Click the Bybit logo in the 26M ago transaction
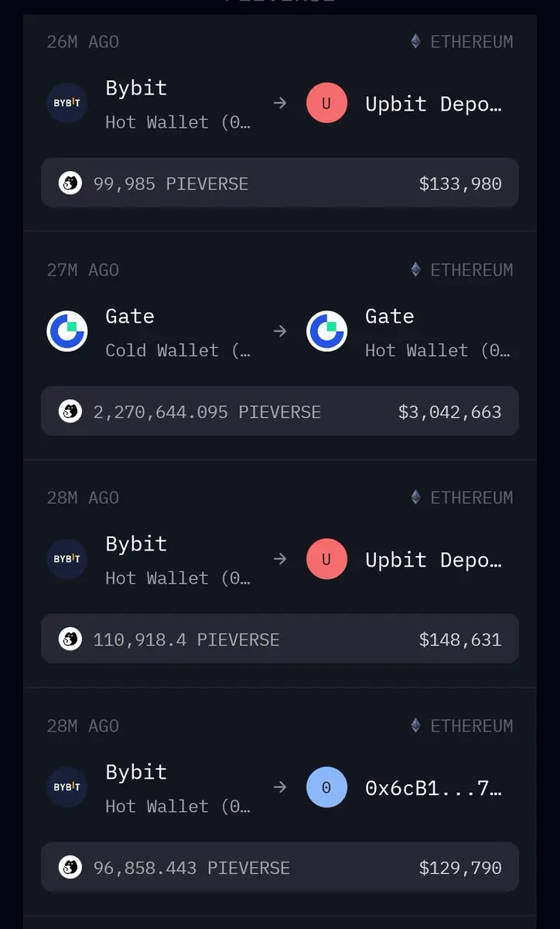560x929 pixels. coord(67,103)
